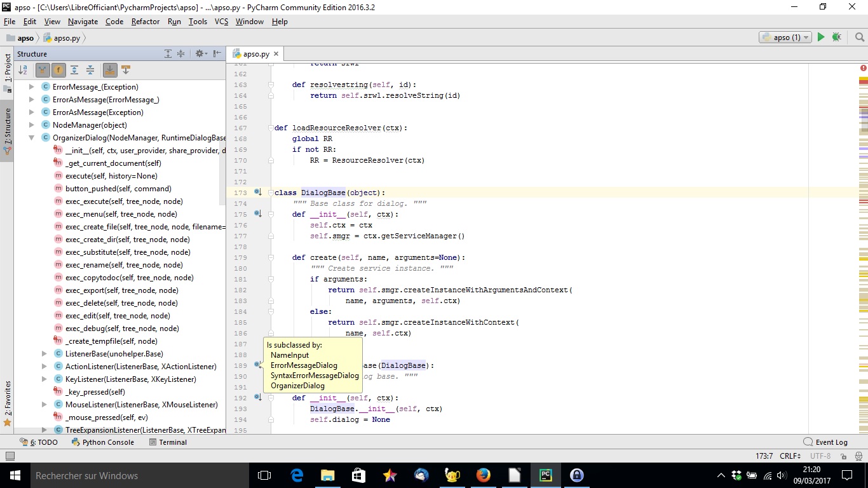Image resolution: width=868 pixels, height=488 pixels.
Task: Open the Tools menu
Action: pyautogui.click(x=198, y=21)
